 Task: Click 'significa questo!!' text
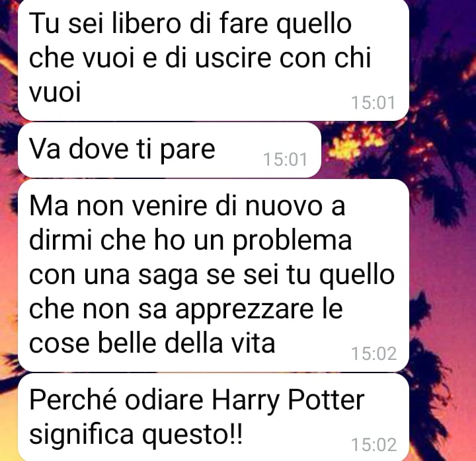[136, 435]
